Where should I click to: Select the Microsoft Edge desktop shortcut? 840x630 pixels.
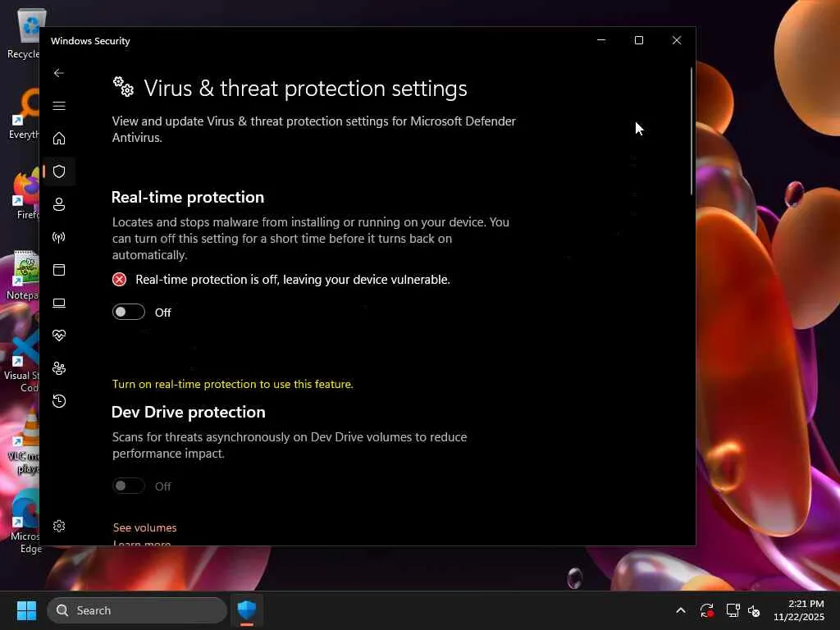tap(25, 521)
